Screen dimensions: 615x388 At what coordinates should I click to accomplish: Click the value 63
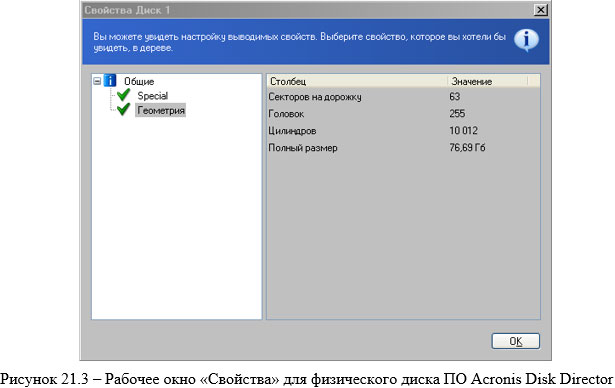coord(455,97)
